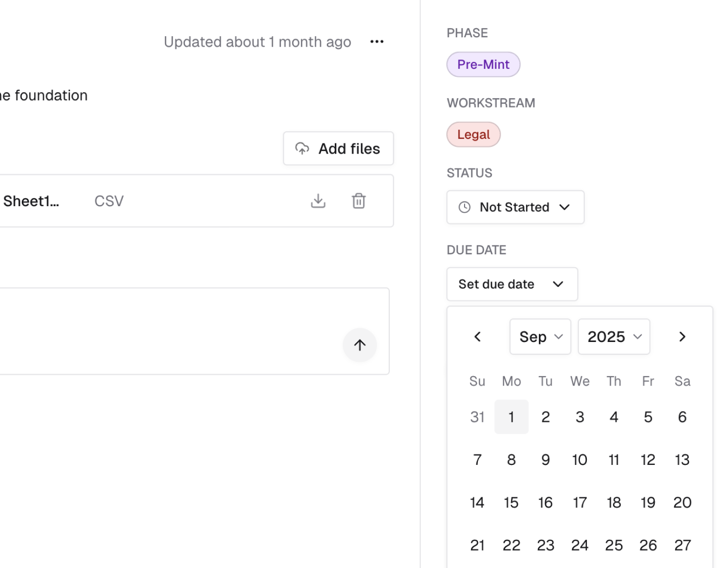Click the up-arrow send comment button
The width and height of the screenshot is (728, 568).
point(360,345)
